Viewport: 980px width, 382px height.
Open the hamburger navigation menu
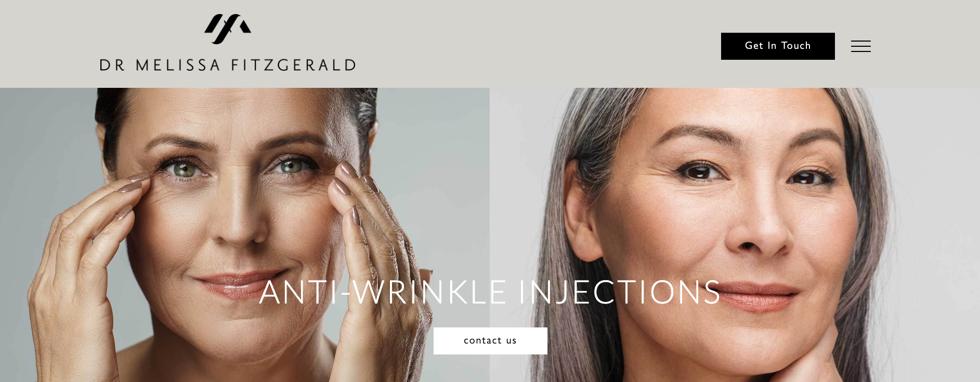[x=860, y=46]
